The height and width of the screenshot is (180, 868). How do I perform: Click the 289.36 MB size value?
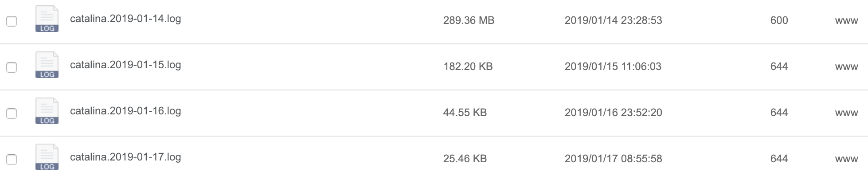pos(469,20)
